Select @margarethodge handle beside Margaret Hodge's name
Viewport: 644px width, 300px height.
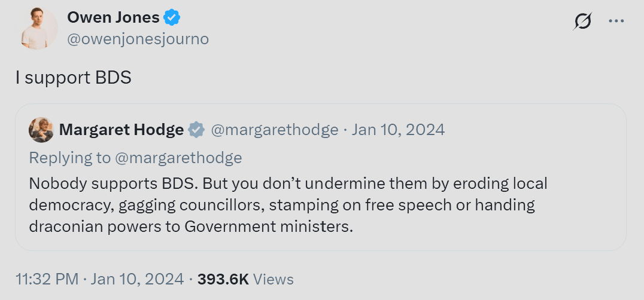pos(274,130)
